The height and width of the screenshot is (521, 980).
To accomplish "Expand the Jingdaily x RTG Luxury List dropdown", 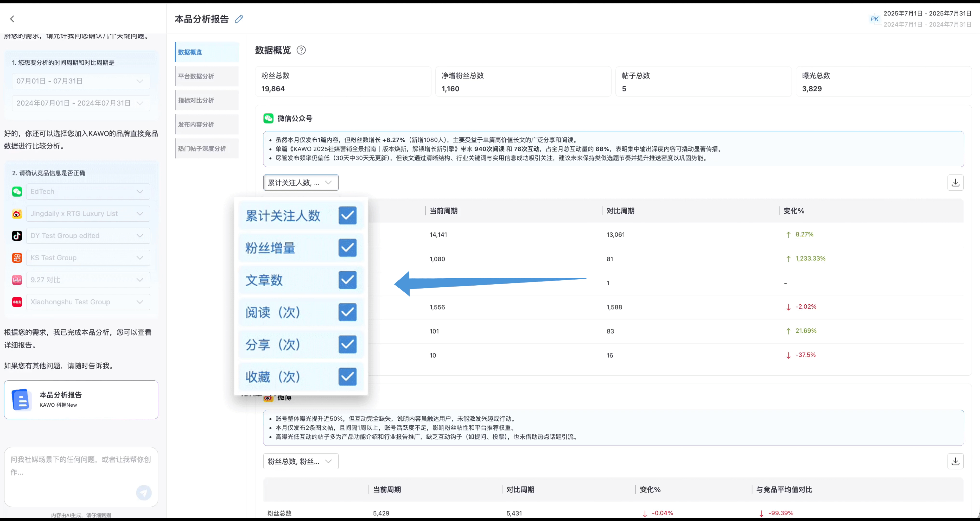I will [88, 213].
